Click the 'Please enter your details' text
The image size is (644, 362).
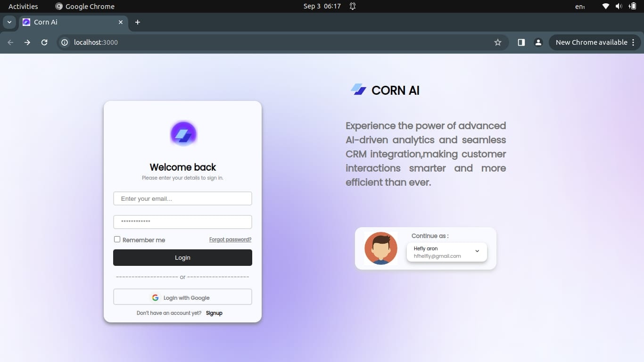[x=182, y=178]
